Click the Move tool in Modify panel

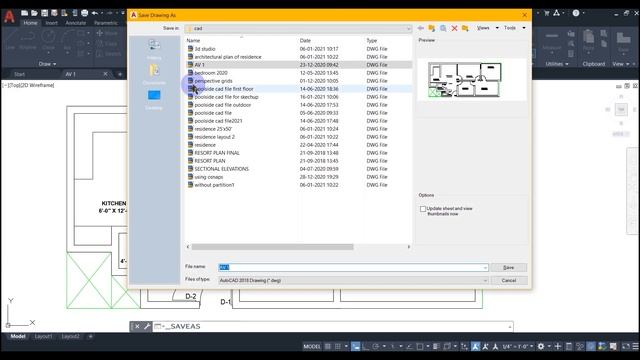[107, 33]
